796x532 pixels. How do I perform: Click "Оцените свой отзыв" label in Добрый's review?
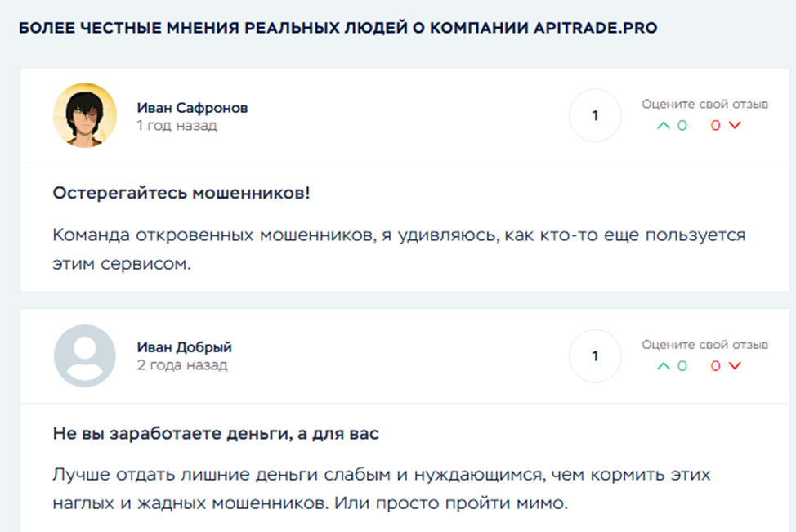(704, 345)
